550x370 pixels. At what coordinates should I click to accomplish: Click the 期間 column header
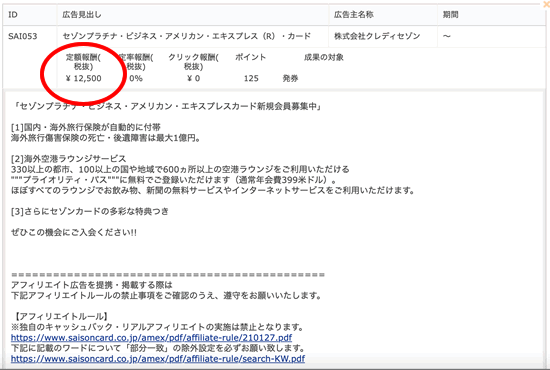450,14
